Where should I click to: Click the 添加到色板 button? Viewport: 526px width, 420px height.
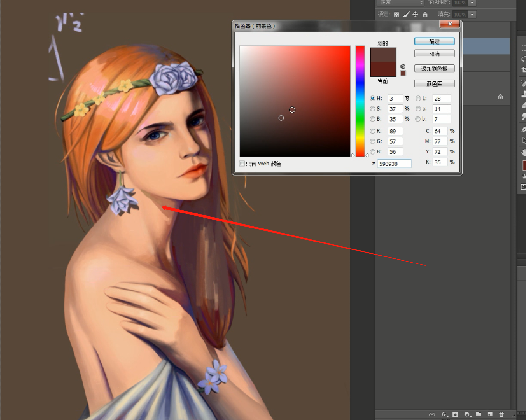click(434, 68)
